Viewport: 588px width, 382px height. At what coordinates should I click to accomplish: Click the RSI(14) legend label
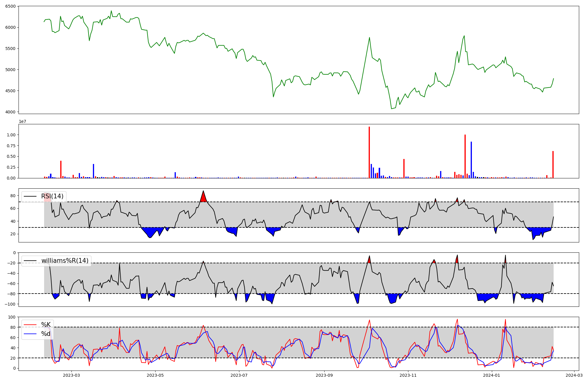(52, 196)
